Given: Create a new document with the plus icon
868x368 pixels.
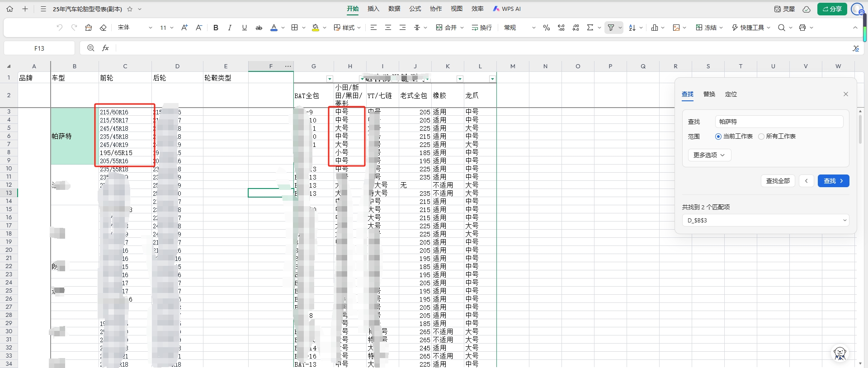Looking at the screenshot, I should pos(25,9).
